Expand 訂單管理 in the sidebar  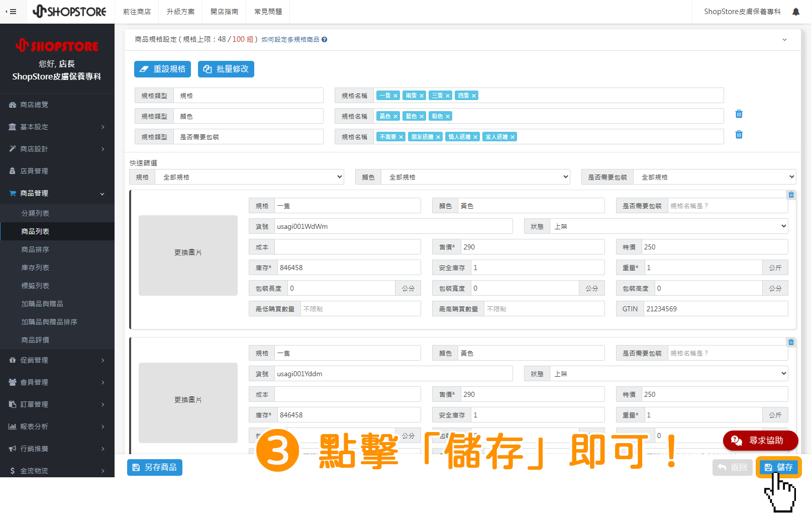pos(57,404)
